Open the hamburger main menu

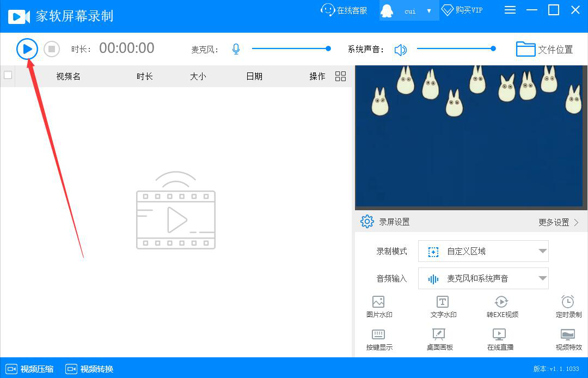click(510, 10)
